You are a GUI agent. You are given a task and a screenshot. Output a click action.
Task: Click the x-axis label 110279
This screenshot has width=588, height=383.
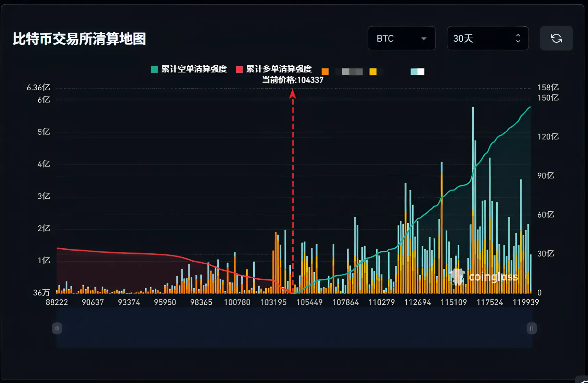pyautogui.click(x=382, y=302)
